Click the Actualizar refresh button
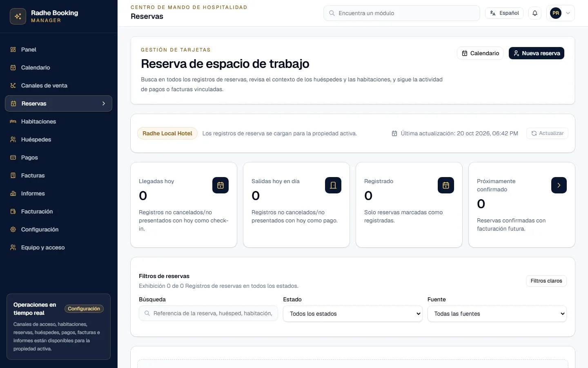The width and height of the screenshot is (588, 368). [x=547, y=133]
